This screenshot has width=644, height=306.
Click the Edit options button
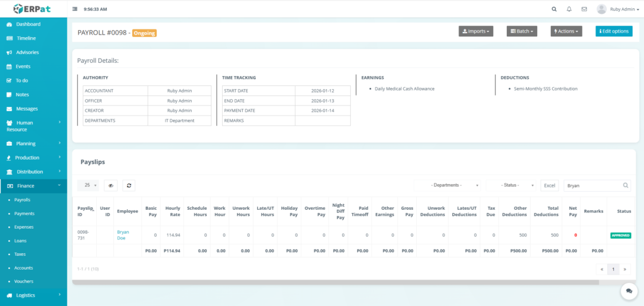[613, 31]
